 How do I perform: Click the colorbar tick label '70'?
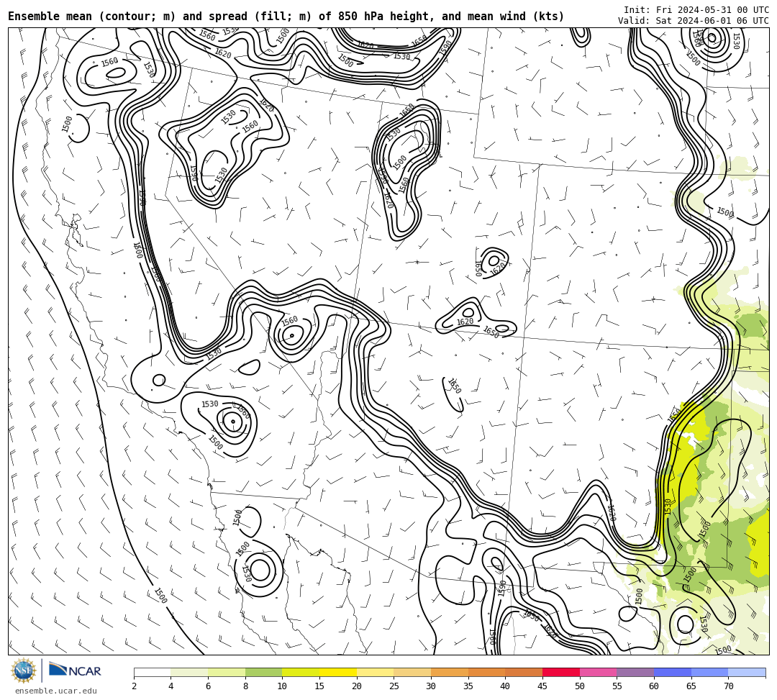728,686
